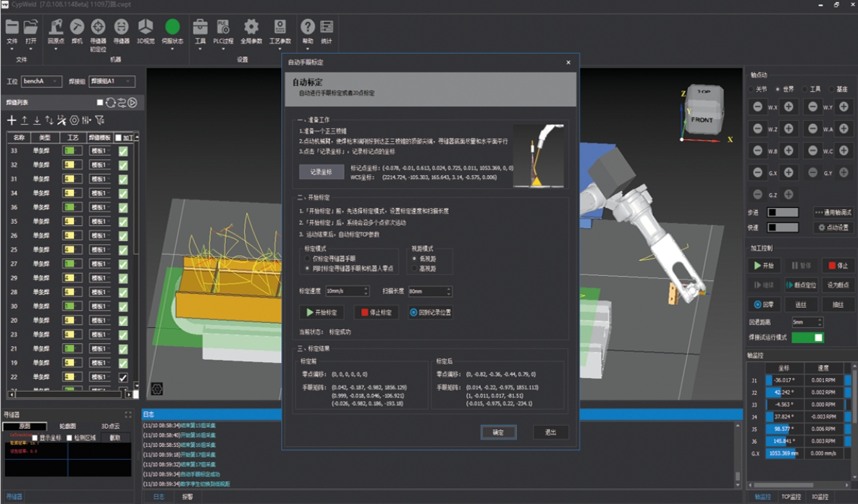Viewport: 858px width, 504px height.
Task: Select 关节 joint jog mode radio button
Action: (752, 89)
